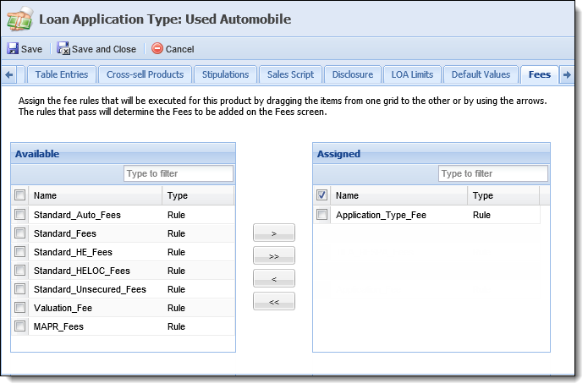Select the Standard_HELOC_Fees row name
Viewport: 588px width, 389px height.
click(x=82, y=271)
